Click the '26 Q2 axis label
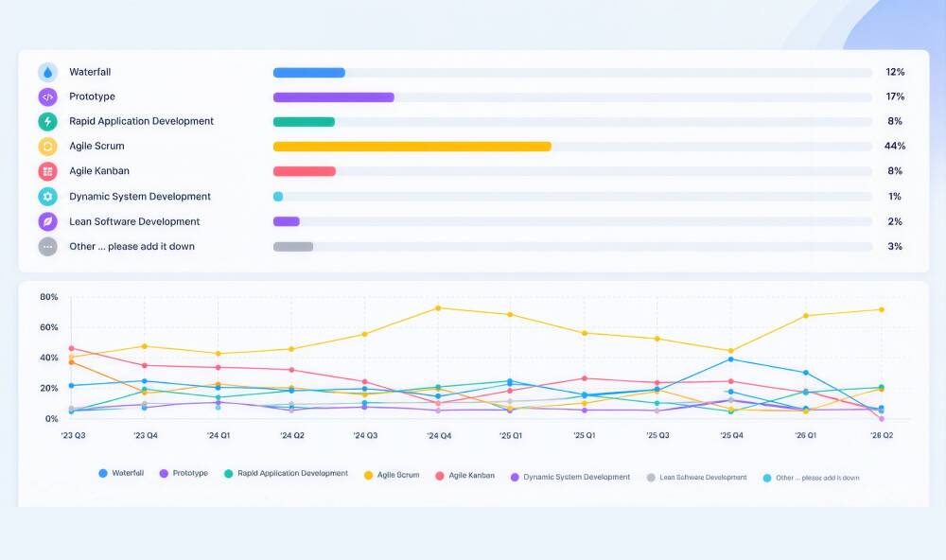 pyautogui.click(x=882, y=435)
